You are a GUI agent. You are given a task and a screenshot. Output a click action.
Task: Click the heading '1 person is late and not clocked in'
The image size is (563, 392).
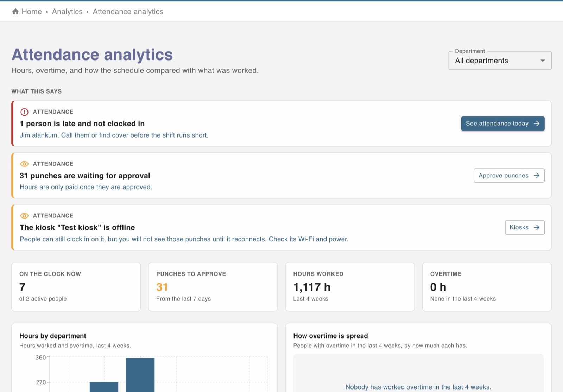pos(82,124)
